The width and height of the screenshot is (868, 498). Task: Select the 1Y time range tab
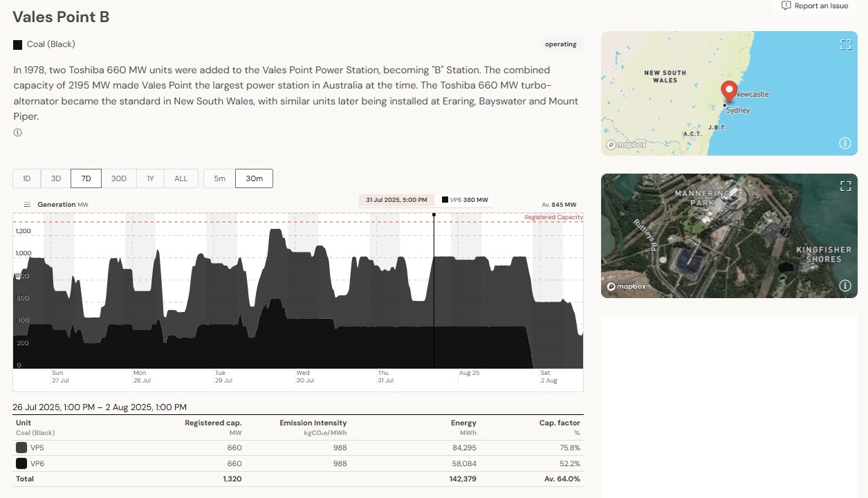[150, 178]
